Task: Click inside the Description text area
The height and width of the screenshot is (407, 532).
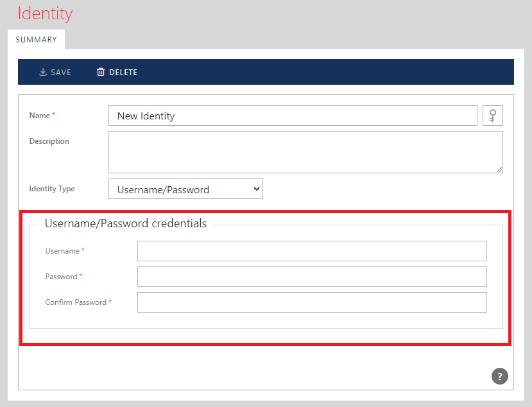Action: point(305,152)
